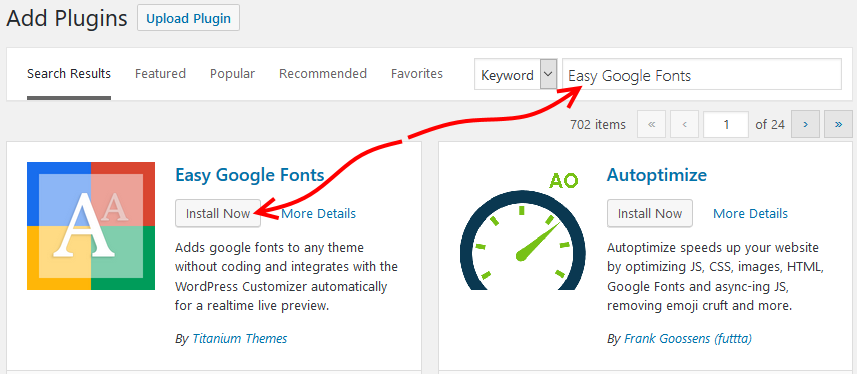Visit the Frank Goossens (futtta) author link
The width and height of the screenshot is (857, 374).
(x=688, y=338)
